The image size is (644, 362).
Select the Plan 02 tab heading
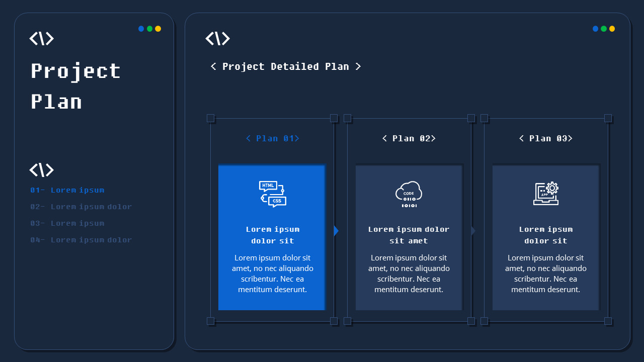[409, 138]
